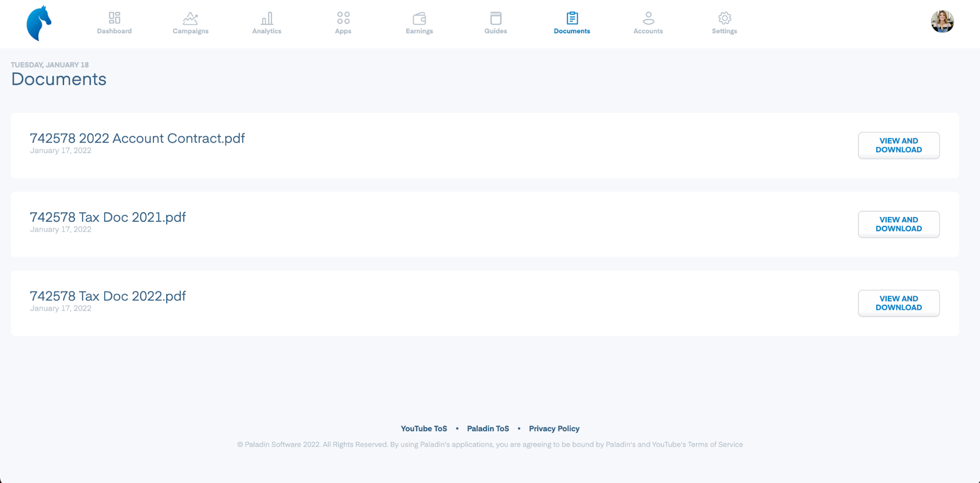Open the Earnings wallet icon
This screenshot has height=483, width=980.
tap(419, 18)
